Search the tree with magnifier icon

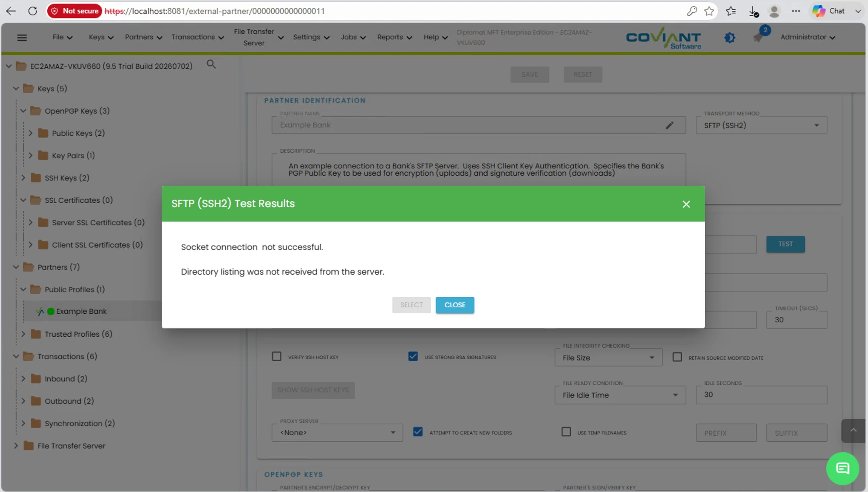211,64
